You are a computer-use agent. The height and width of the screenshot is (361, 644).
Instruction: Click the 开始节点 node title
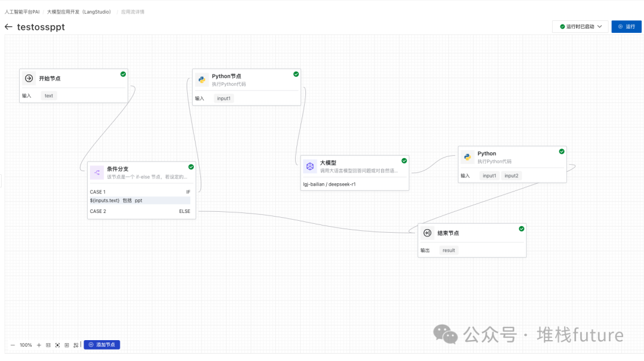[49, 78]
